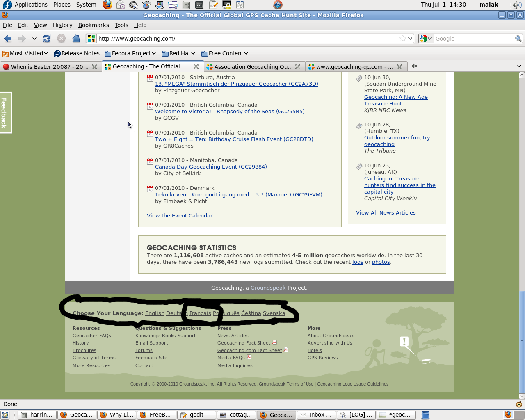Open the View All News Articles link
The image size is (525, 420).
[x=386, y=212]
